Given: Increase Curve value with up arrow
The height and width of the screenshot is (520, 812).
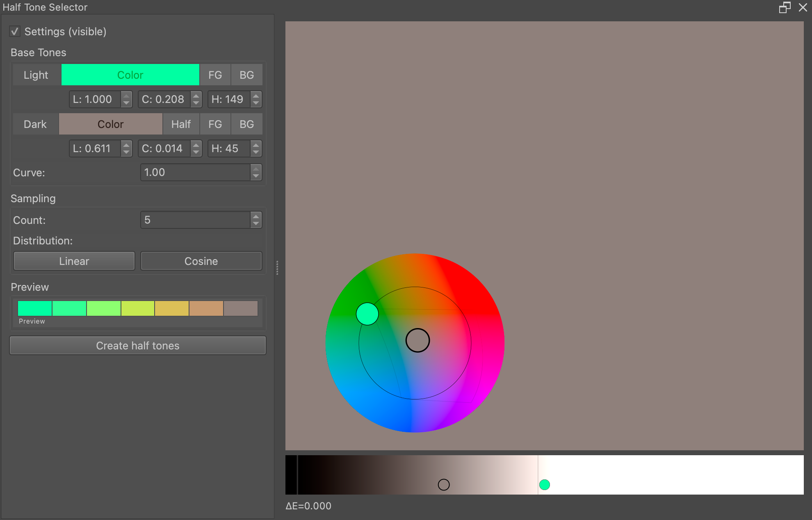Looking at the screenshot, I should point(256,169).
